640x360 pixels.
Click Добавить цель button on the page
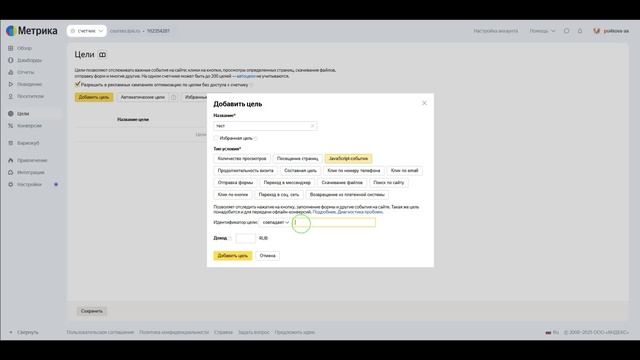point(94,97)
